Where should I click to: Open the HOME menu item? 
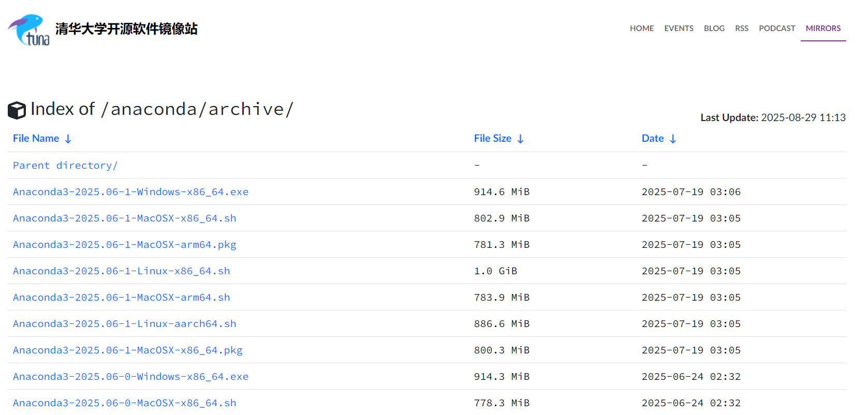point(642,28)
